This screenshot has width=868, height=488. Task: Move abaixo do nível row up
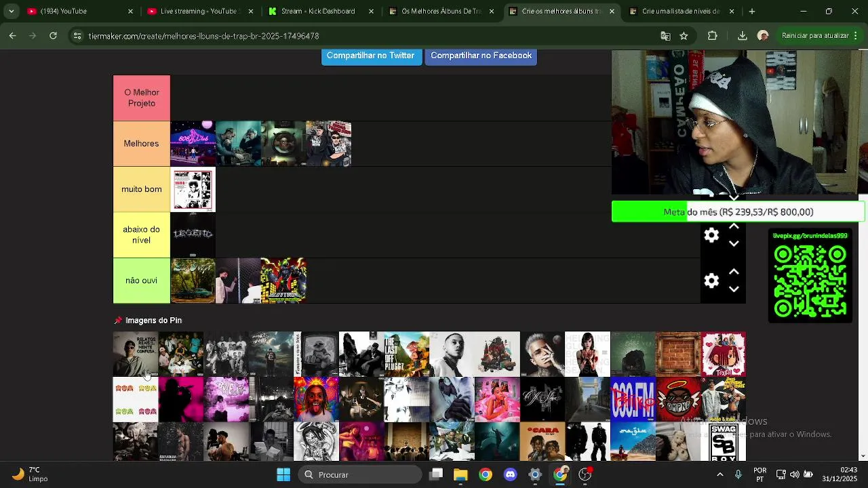click(x=734, y=226)
